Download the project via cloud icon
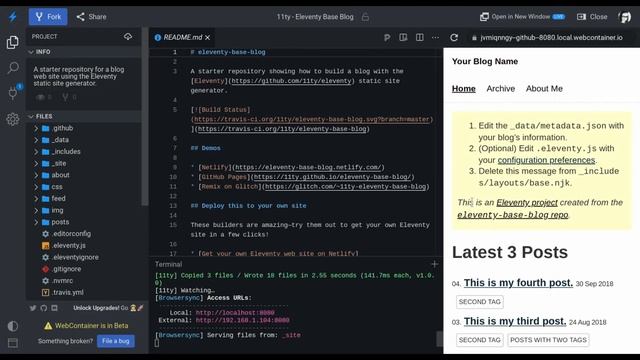Screen dimensions: 640x360 (128, 37)
